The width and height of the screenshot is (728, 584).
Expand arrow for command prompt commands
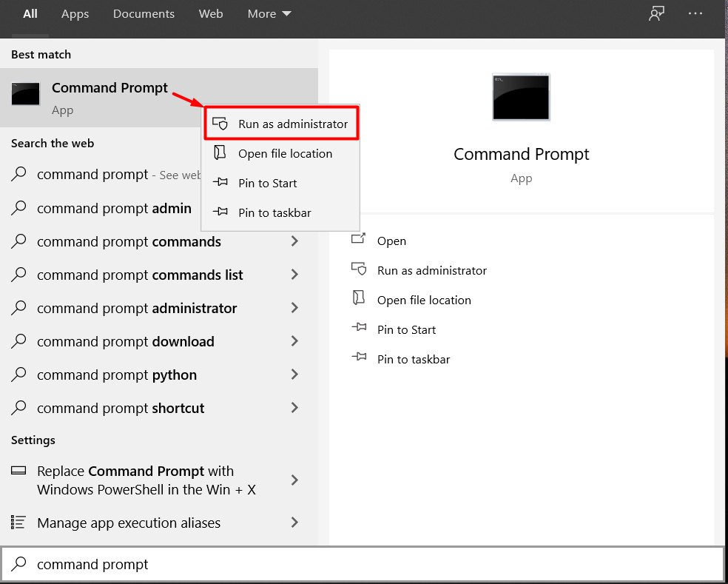(x=294, y=241)
